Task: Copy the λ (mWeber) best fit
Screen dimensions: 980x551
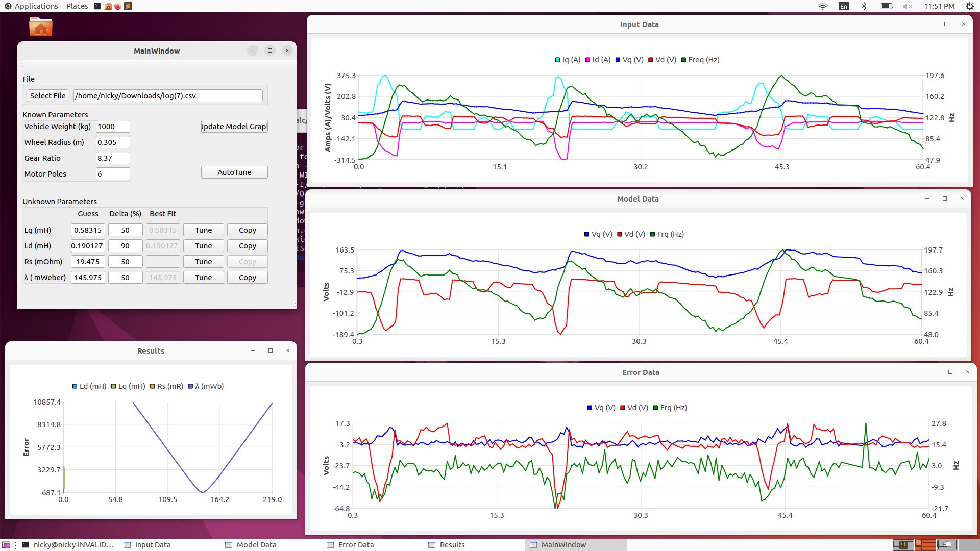Action: coord(247,278)
